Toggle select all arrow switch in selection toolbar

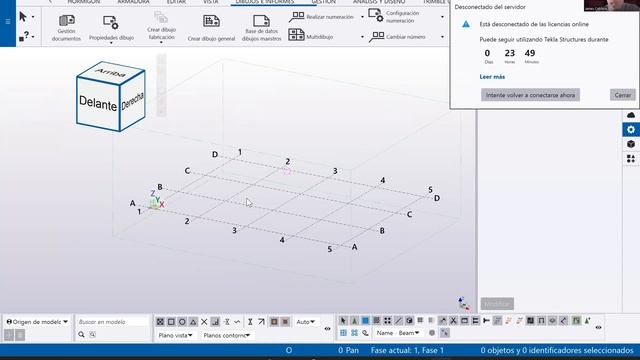[x=343, y=321]
